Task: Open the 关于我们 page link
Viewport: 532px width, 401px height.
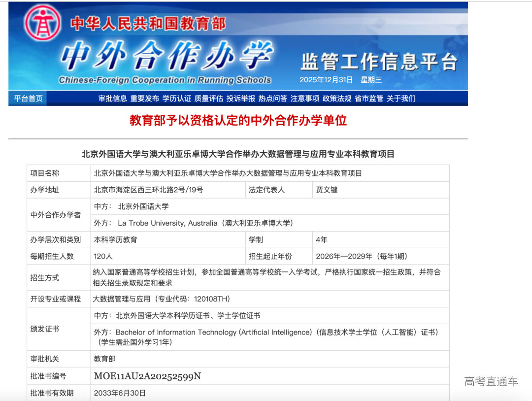Action: coord(401,99)
